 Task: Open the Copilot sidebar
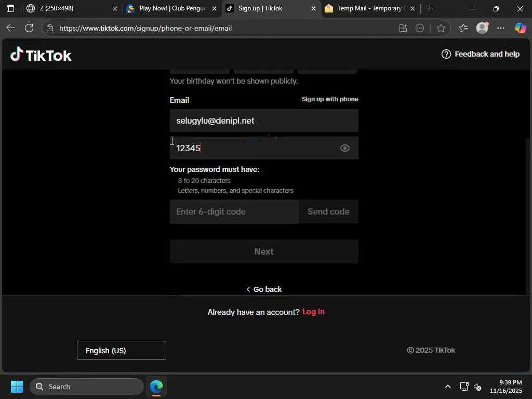tap(520, 28)
